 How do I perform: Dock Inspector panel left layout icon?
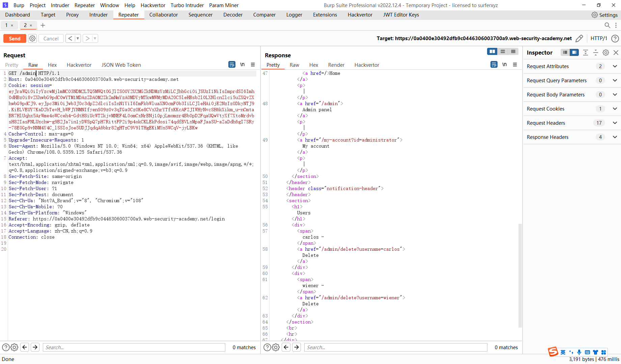(x=565, y=52)
